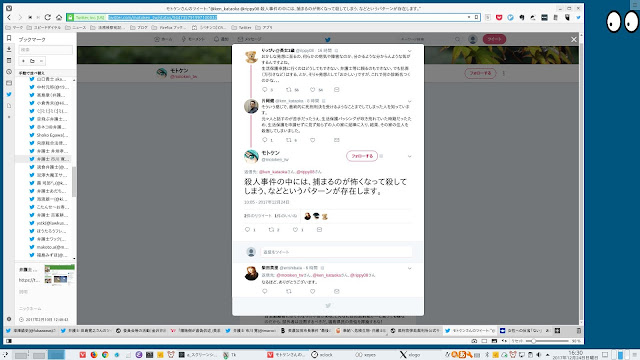640x360 pixels.
Task: Click the taskbar clock showing 16:30
Action: pyautogui.click(x=576, y=355)
